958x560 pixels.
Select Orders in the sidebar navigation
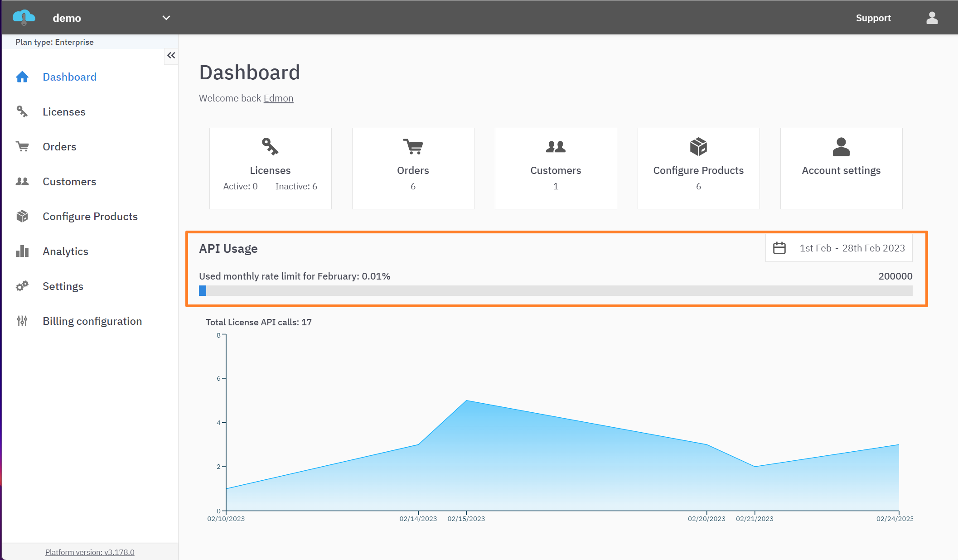pyautogui.click(x=59, y=147)
